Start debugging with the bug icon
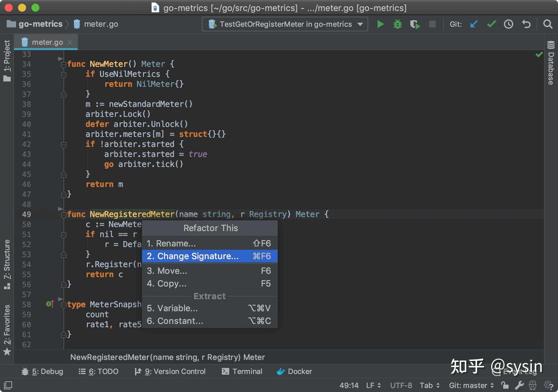 click(x=397, y=24)
